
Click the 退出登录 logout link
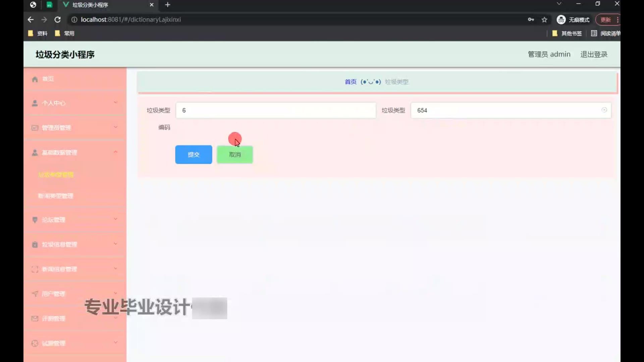point(594,54)
